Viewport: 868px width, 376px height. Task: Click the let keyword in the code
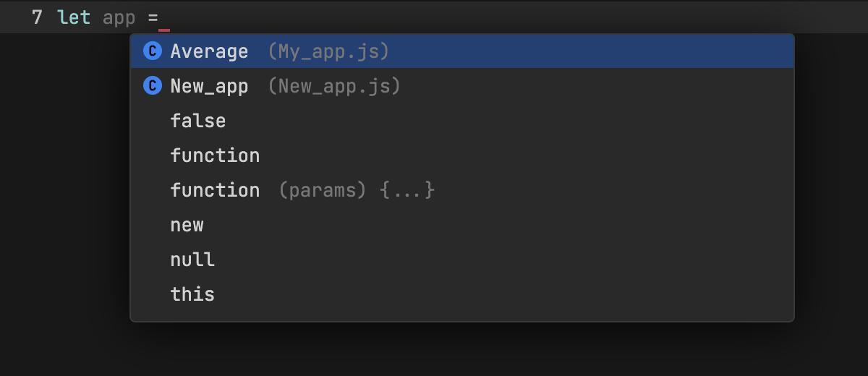(x=74, y=17)
